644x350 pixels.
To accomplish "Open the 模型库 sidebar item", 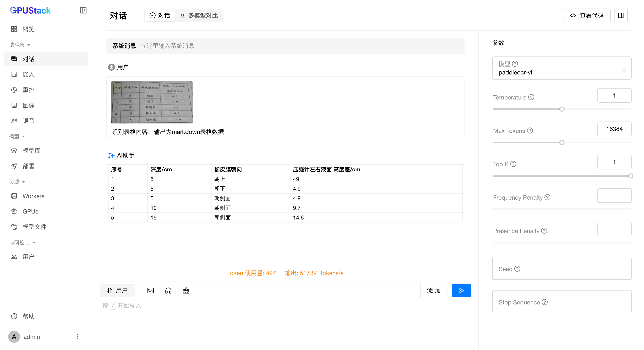I will coord(31,151).
